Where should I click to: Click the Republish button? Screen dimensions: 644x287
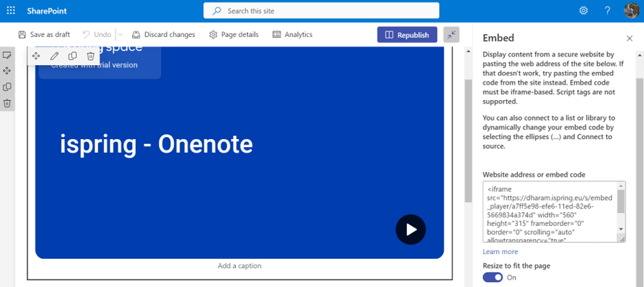tap(407, 35)
